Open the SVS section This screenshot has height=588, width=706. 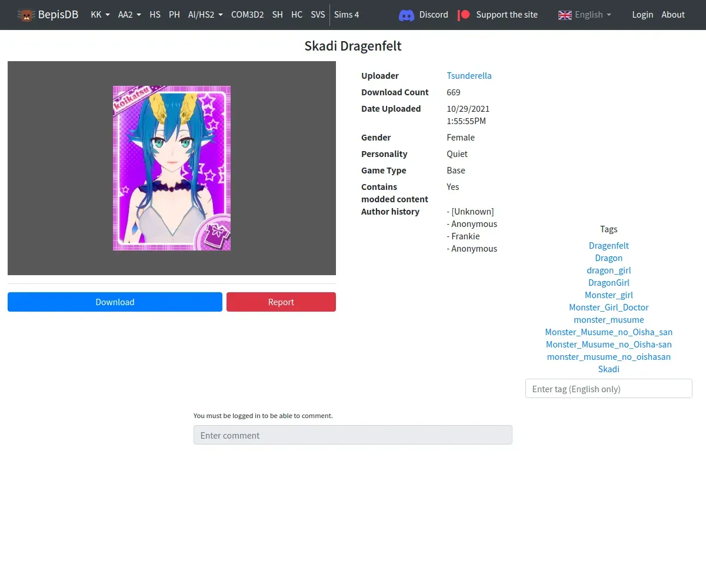[x=318, y=15]
